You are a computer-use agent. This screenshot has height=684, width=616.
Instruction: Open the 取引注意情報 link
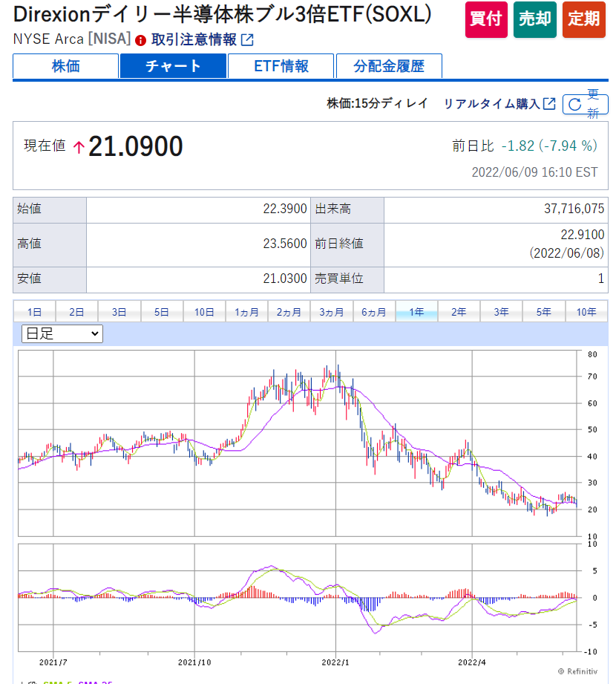[194, 40]
